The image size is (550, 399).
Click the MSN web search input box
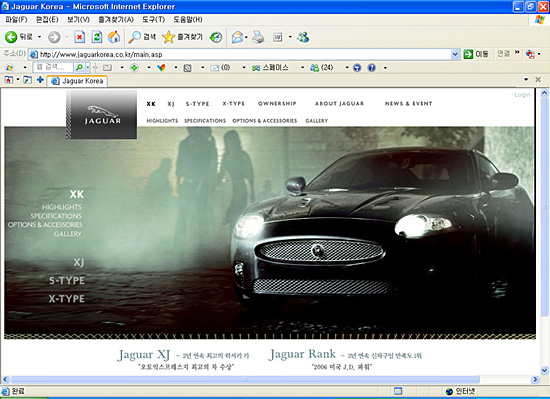tap(53, 67)
